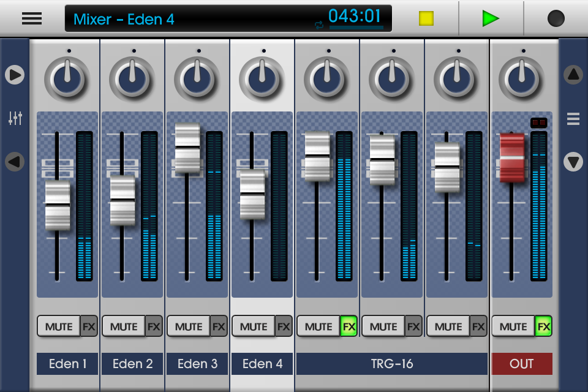Enable FX on the middle TRG-16 channel

pyautogui.click(x=413, y=326)
